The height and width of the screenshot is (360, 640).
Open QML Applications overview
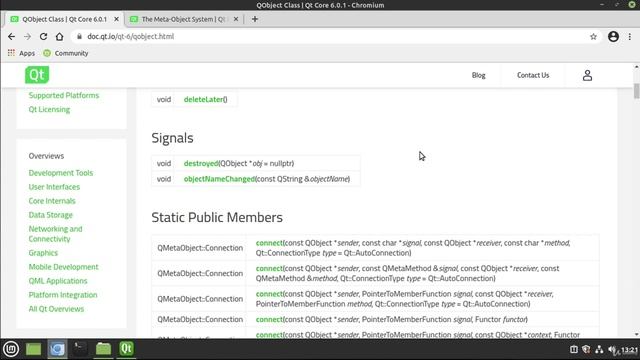(x=58, y=281)
